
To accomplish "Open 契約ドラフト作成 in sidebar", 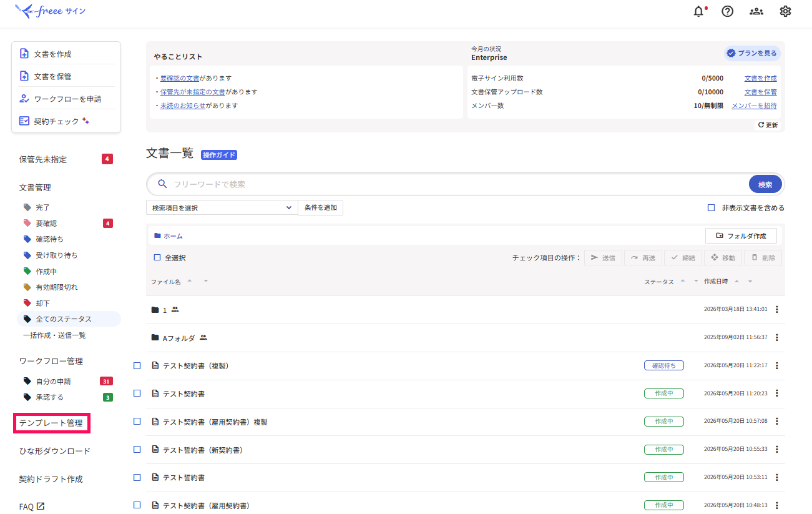I will tap(51, 479).
